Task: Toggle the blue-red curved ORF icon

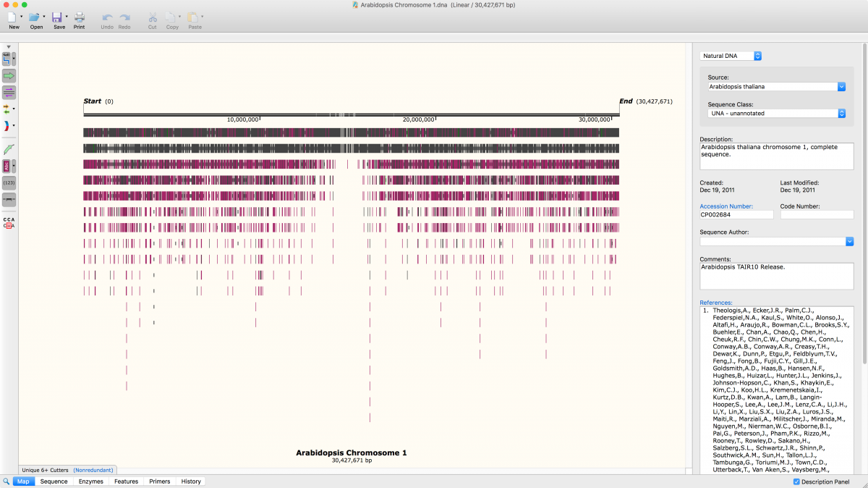Action: [x=7, y=125]
